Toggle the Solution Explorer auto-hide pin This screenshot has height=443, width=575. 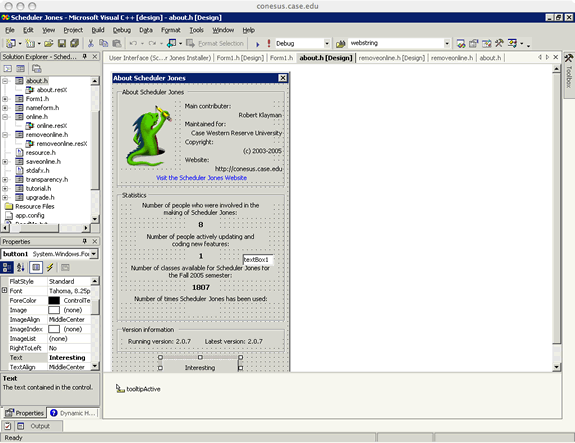[x=85, y=56]
